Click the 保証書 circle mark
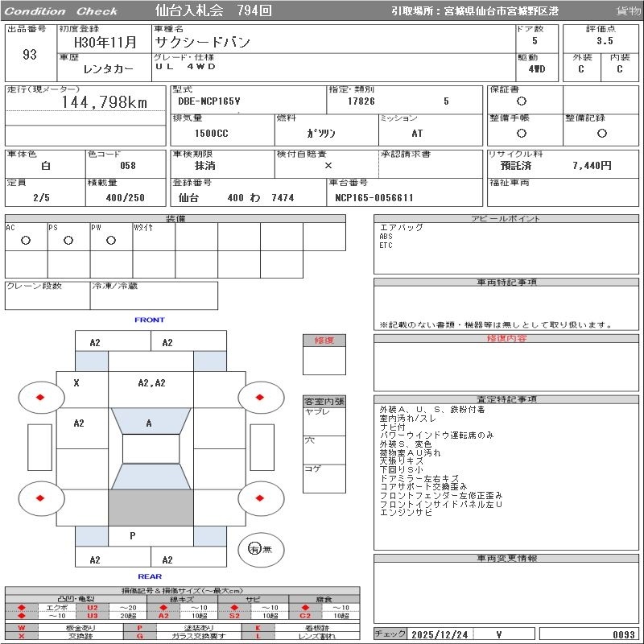The image size is (644, 644). [522, 101]
